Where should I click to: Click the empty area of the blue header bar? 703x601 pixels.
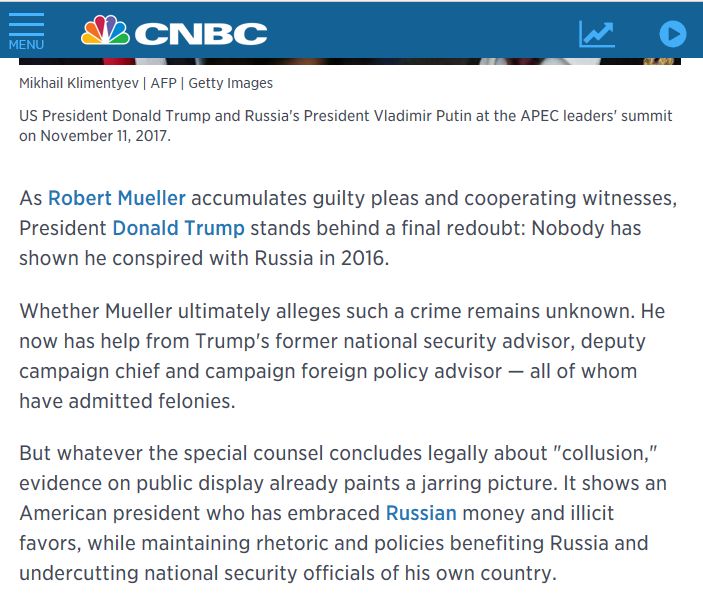pyautogui.click(x=421, y=31)
